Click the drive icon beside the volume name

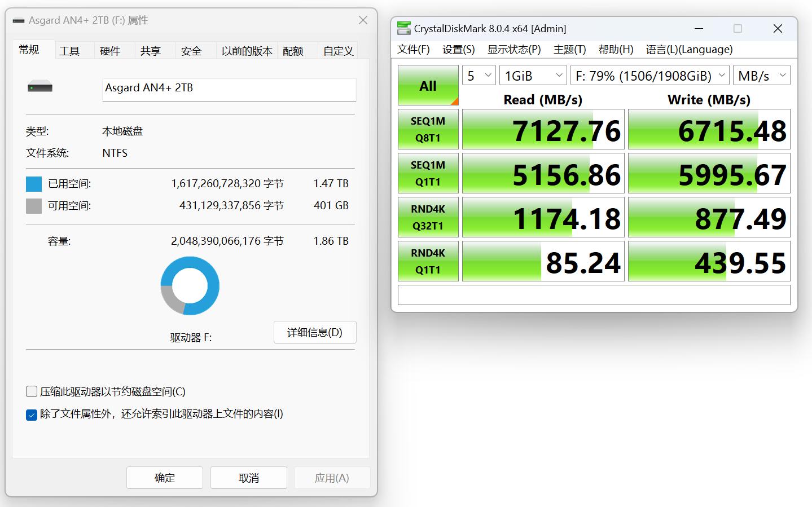(x=39, y=86)
